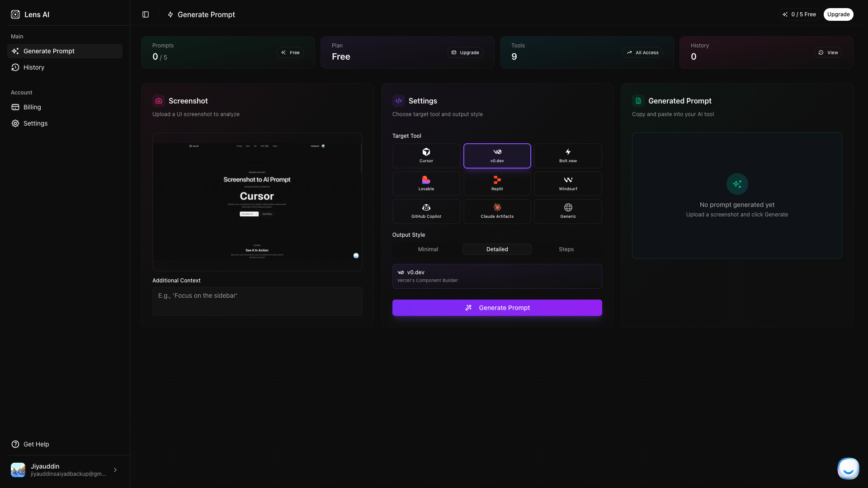The width and height of the screenshot is (868, 488).
Task: Open the History sidebar item
Action: pyautogui.click(x=34, y=67)
